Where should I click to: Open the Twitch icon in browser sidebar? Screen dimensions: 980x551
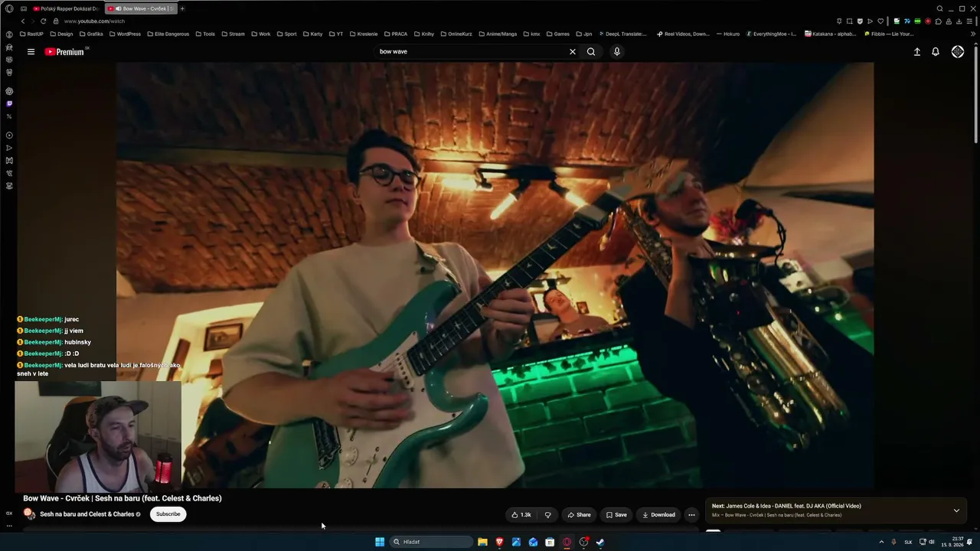click(x=9, y=103)
